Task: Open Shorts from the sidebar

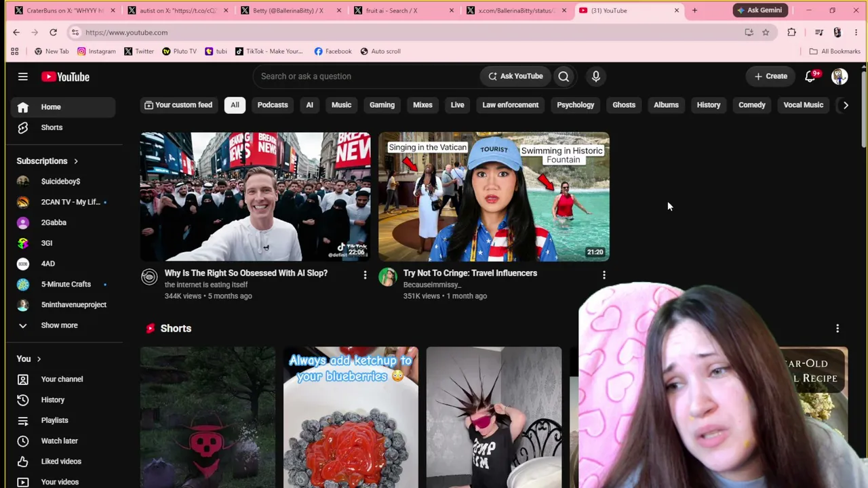Action: (62, 127)
